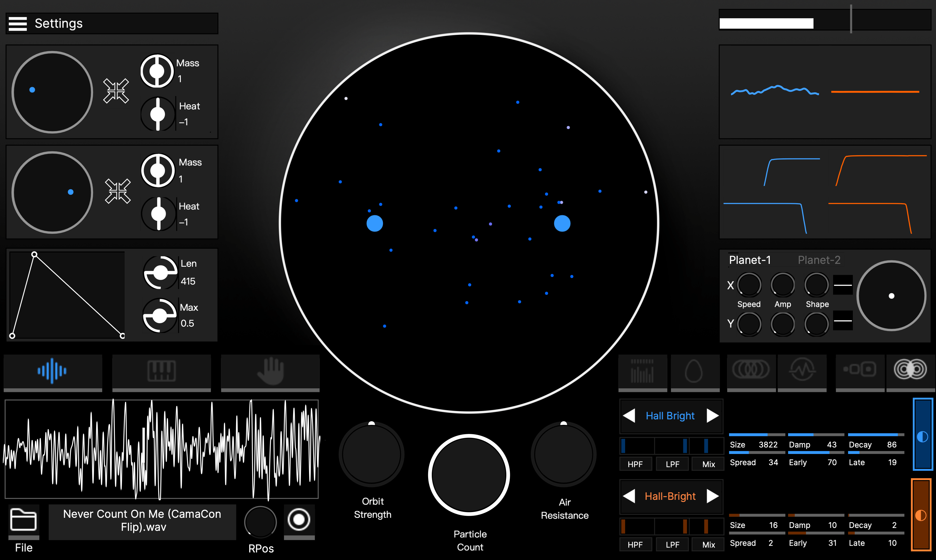Toggle the blue reverb half-circle switch
Image resolution: width=936 pixels, height=560 pixels.
point(922,437)
